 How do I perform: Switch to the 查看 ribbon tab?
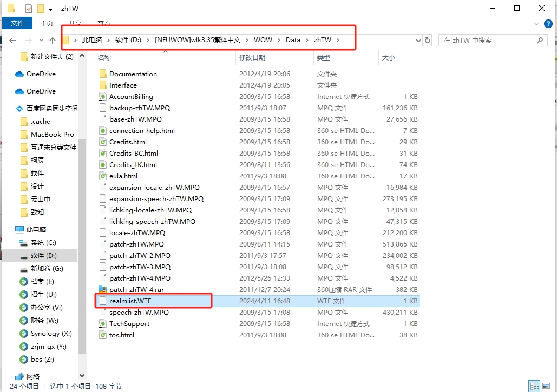pyautogui.click(x=104, y=23)
